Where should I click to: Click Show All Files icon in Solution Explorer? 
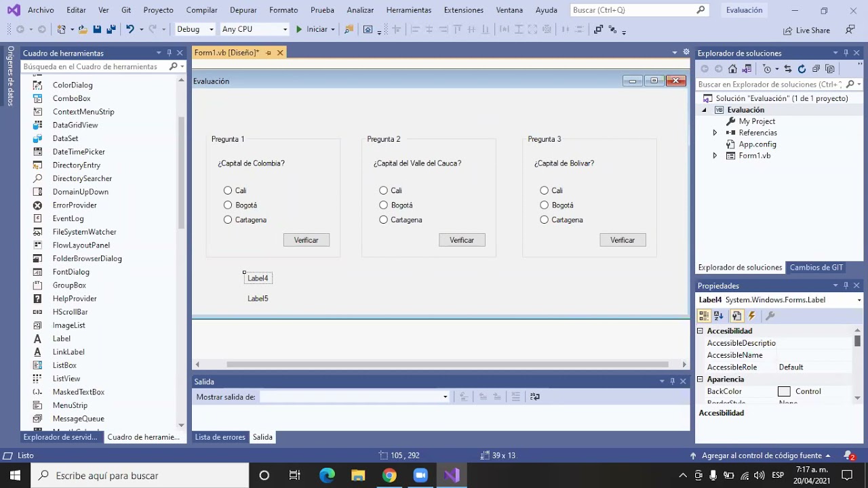829,68
